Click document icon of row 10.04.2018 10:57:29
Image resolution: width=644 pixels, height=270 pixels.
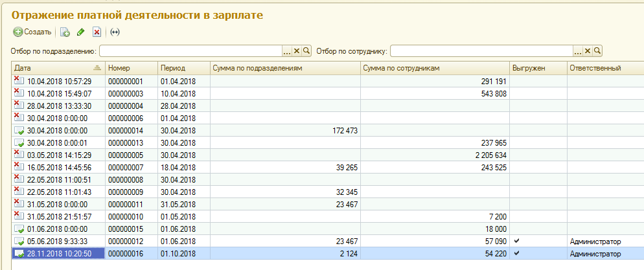click(x=19, y=81)
